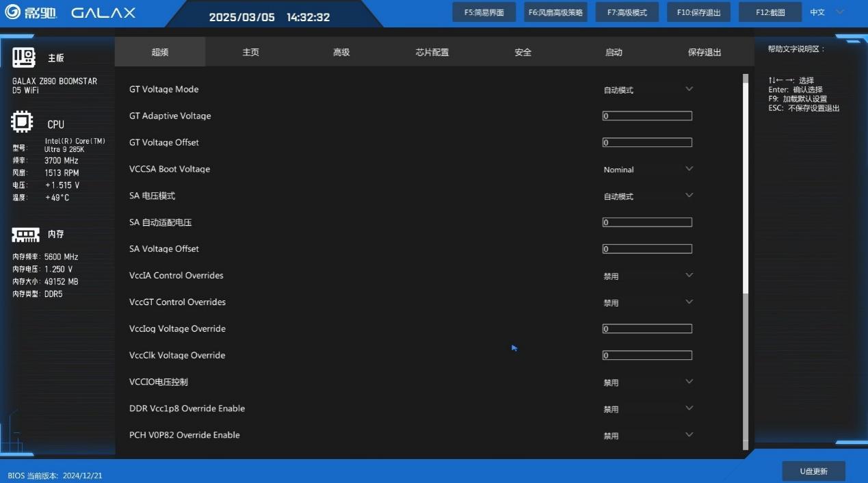
Task: Open the 芯片配置 tab
Action: pos(432,52)
